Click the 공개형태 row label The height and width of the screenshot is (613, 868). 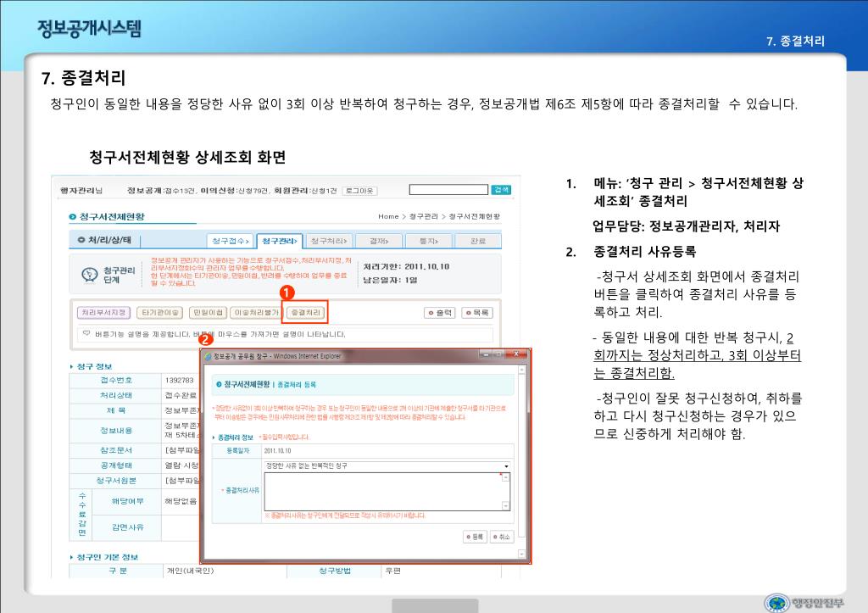115,465
